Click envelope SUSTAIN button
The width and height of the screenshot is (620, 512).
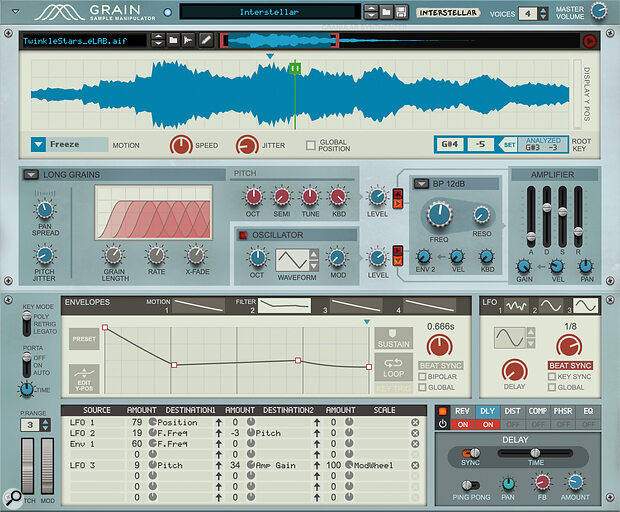tap(393, 338)
